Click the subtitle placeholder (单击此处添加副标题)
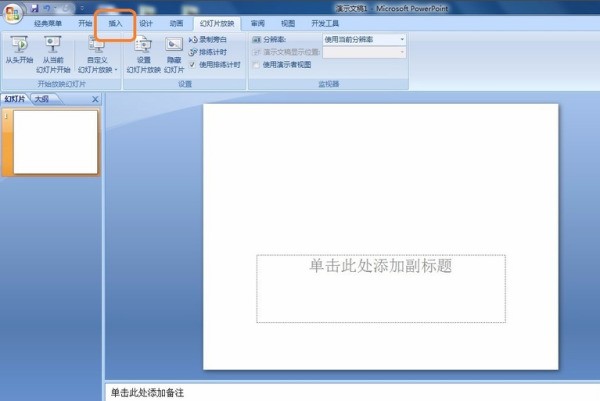The height and width of the screenshot is (401, 600). pyautogui.click(x=381, y=288)
